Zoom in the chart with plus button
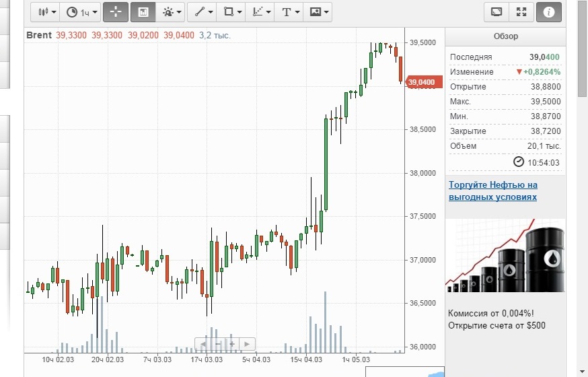The image size is (588, 377). pyautogui.click(x=232, y=344)
